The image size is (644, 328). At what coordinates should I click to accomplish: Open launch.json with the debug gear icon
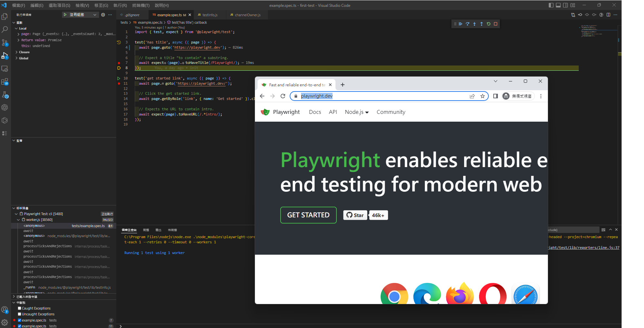tap(103, 15)
